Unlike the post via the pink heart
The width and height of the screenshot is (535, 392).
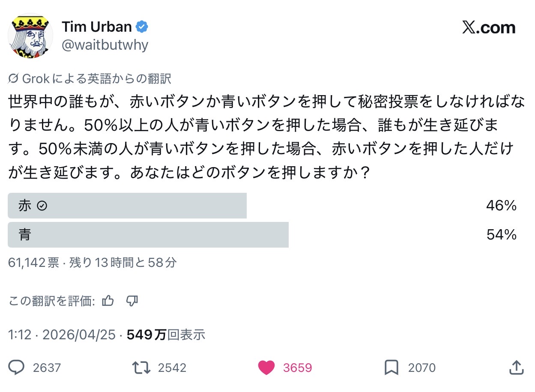(x=266, y=368)
